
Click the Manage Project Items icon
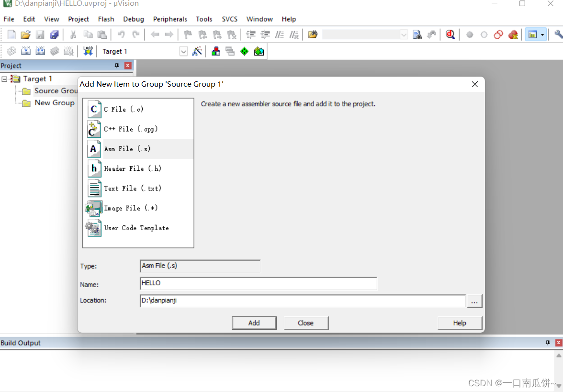[216, 51]
